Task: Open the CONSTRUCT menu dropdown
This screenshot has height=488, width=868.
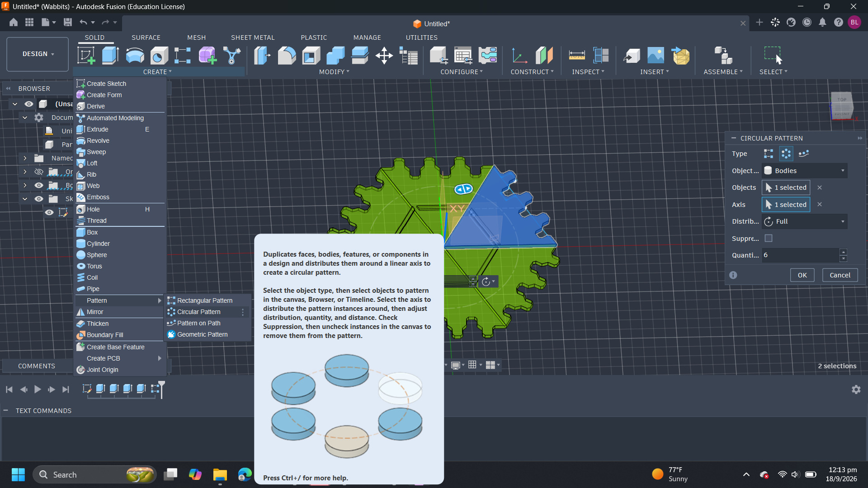Action: tap(532, 72)
